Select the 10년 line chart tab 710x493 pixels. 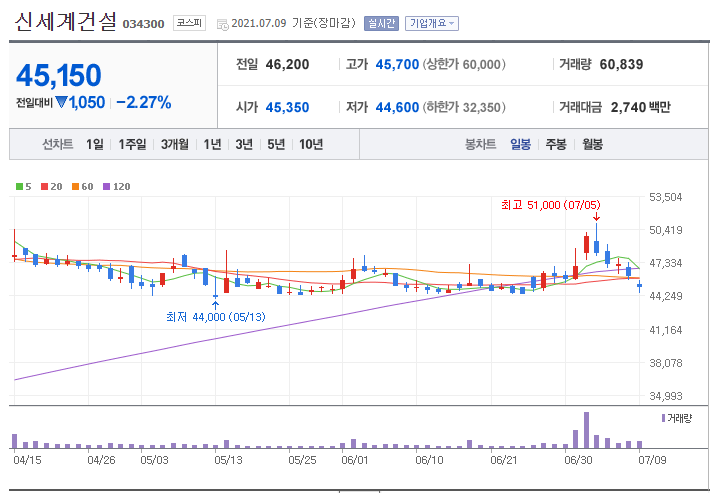click(x=311, y=144)
